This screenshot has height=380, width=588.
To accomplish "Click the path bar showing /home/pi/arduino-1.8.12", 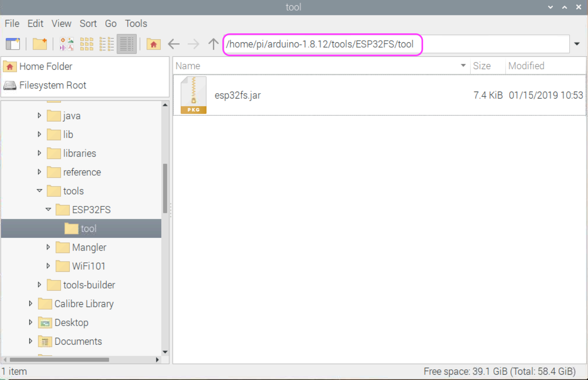I will coord(396,44).
